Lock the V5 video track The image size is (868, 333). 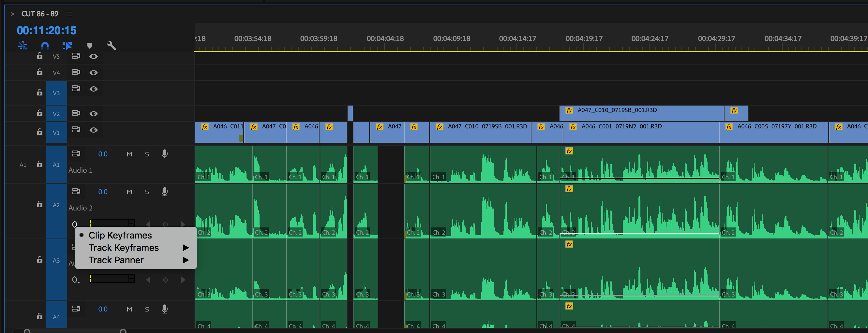pyautogui.click(x=40, y=56)
